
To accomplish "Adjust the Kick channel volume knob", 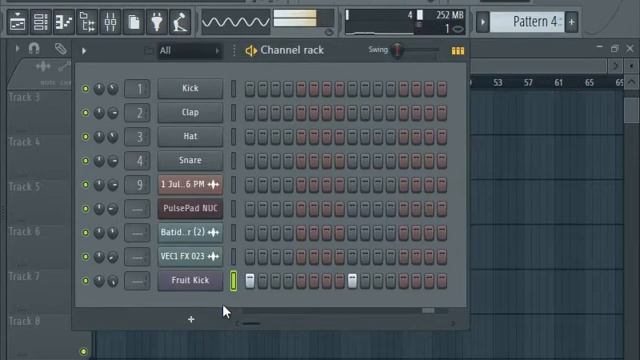I will pyautogui.click(x=113, y=89).
